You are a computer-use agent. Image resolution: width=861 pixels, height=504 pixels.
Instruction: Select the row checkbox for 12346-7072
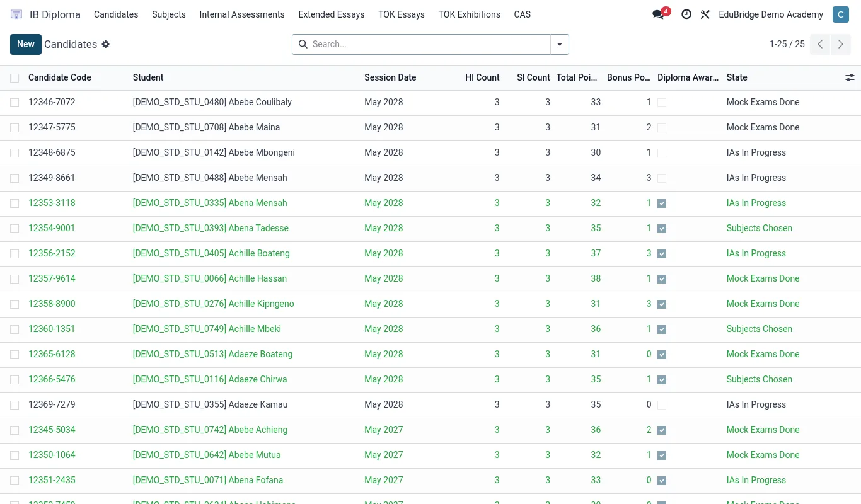14,103
